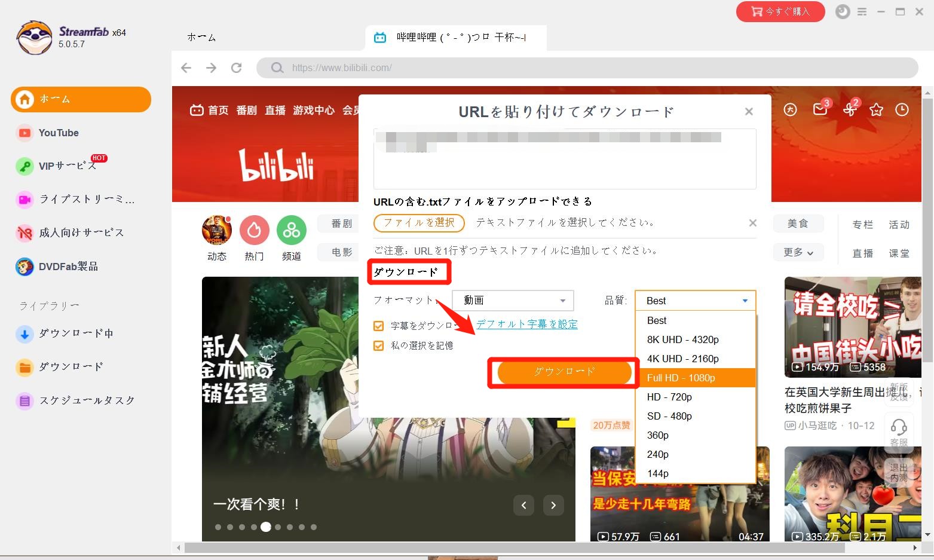Open YouTube in the sidebar

pyautogui.click(x=58, y=133)
